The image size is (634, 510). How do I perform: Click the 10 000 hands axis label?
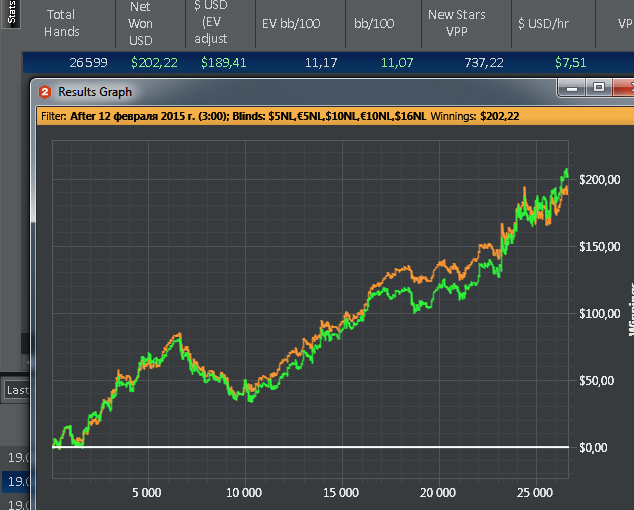(x=244, y=493)
